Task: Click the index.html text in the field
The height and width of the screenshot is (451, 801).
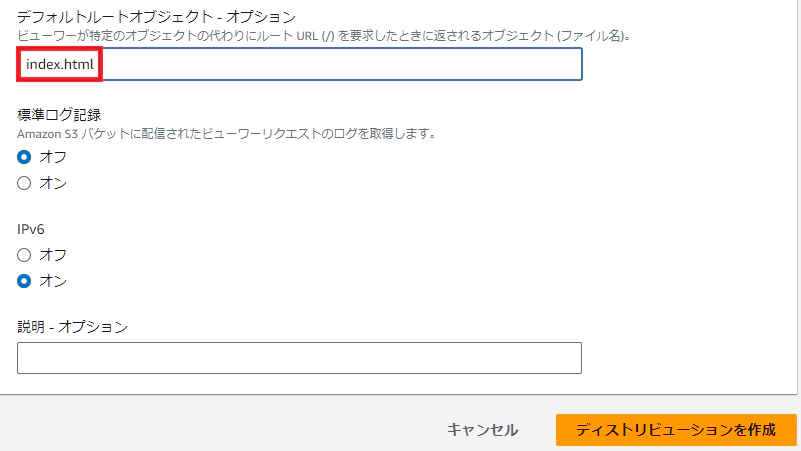Action: (59, 65)
